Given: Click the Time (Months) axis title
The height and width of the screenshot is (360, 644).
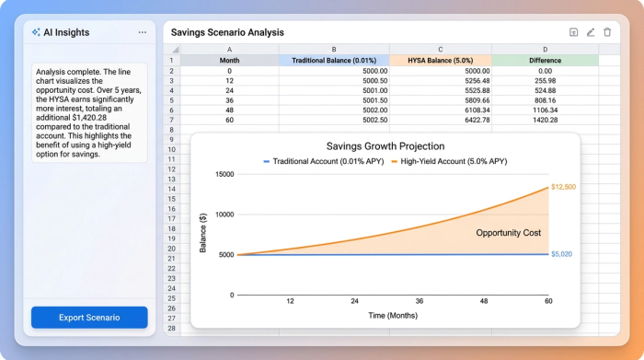Looking at the screenshot, I should pos(393,316).
